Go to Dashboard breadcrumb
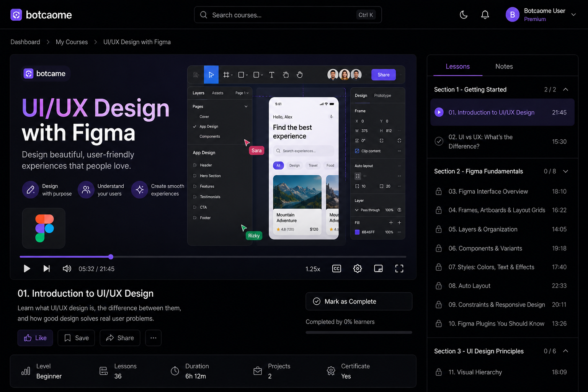588x392 pixels. [25, 42]
